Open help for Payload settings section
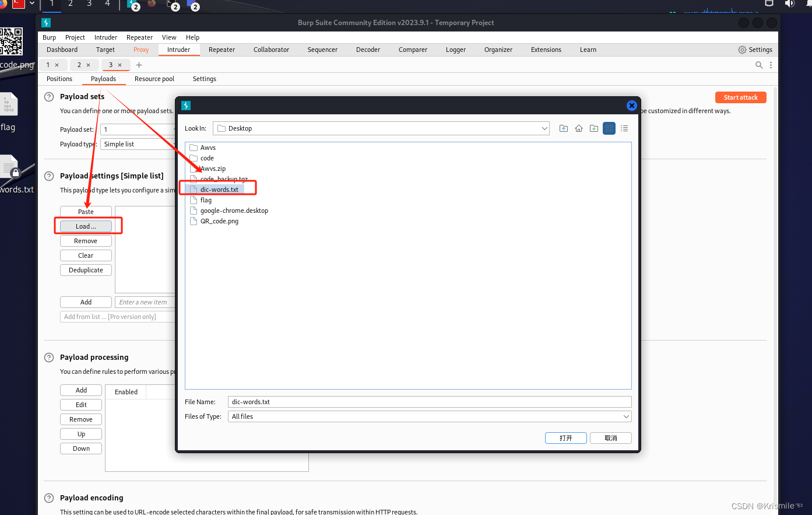 [49, 176]
